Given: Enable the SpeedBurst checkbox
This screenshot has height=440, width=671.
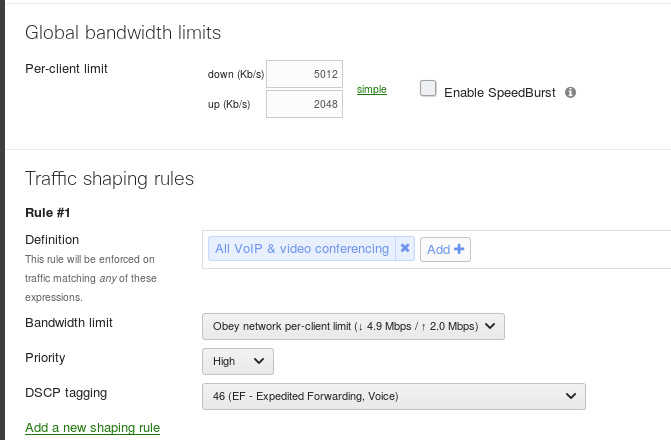Looking at the screenshot, I should click(428, 89).
